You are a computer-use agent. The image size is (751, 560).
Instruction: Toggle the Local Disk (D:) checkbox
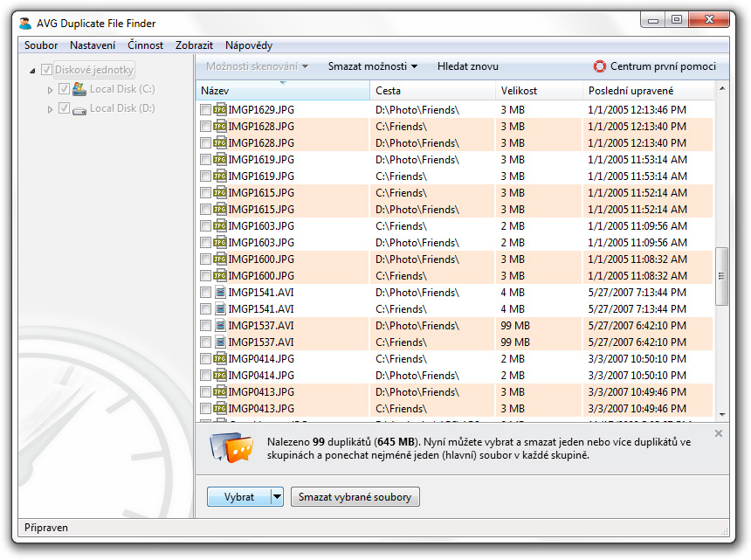coord(64,108)
